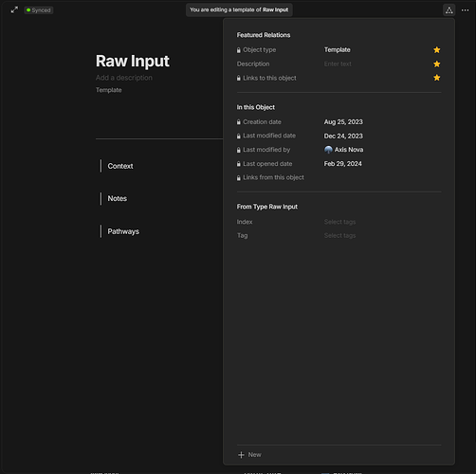Click the plus icon beside New
Image resolution: width=476 pixels, height=474 pixels.
(x=241, y=455)
